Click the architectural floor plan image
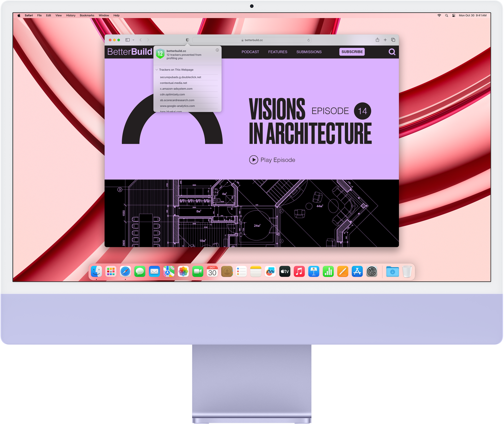Viewport: 504px width, 424px height. click(252, 213)
